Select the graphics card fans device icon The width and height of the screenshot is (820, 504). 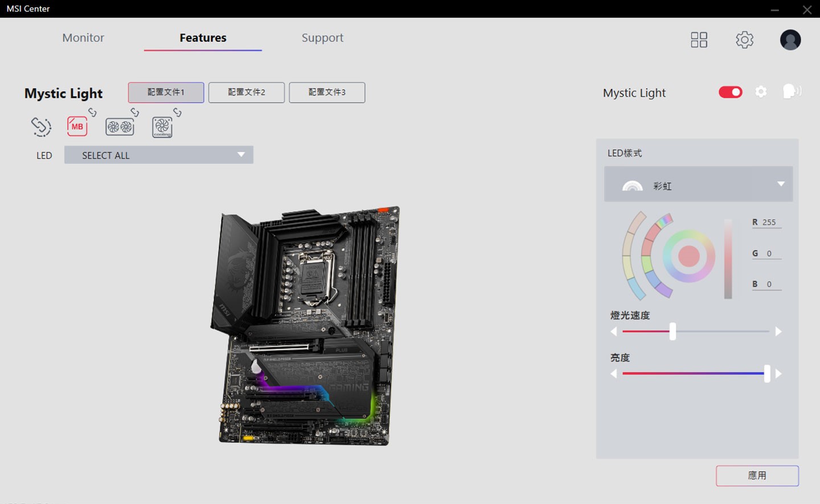(120, 126)
